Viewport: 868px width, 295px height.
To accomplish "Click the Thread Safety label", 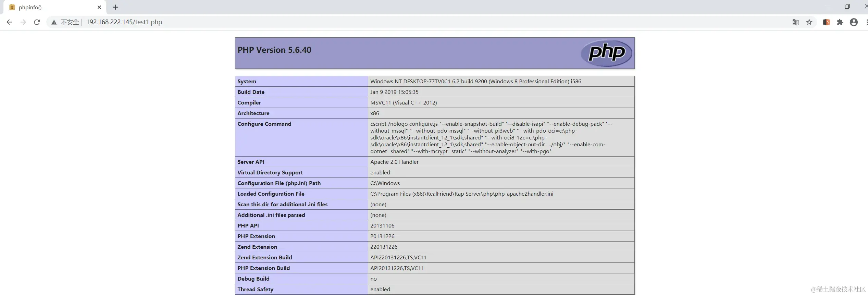I will coord(255,290).
